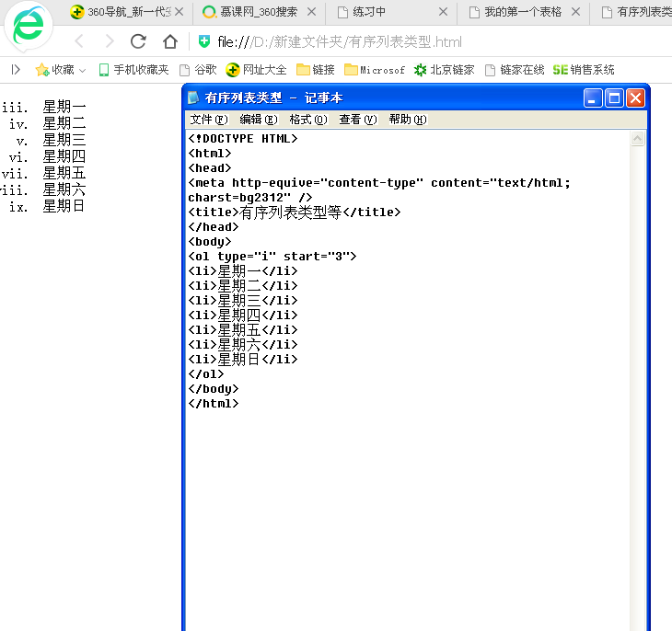Open the SE 销售系统 bookmark
This screenshot has width=672, height=631.
(x=584, y=69)
